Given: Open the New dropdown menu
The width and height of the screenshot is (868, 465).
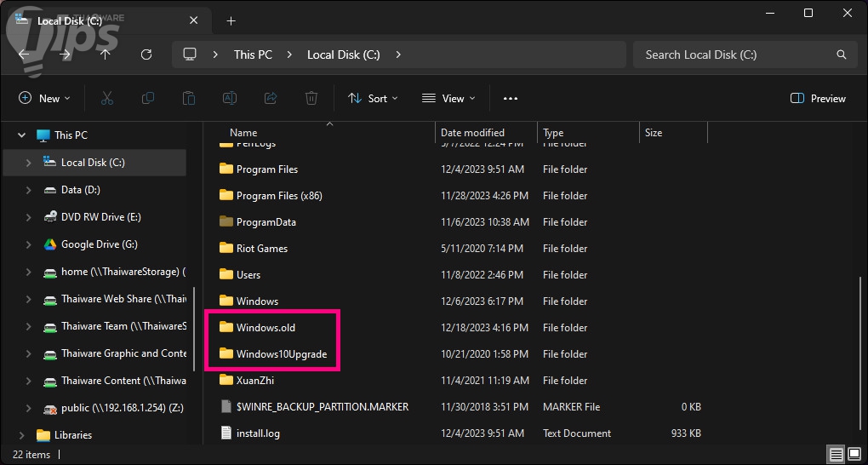Looking at the screenshot, I should click(44, 98).
